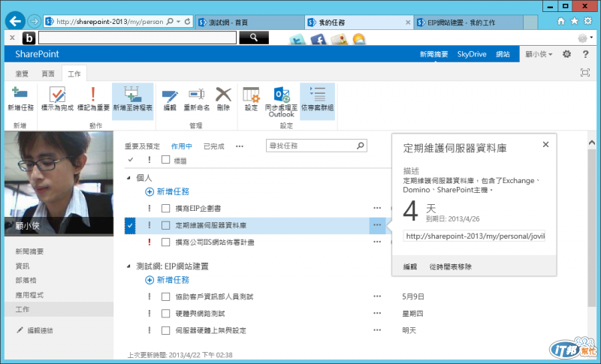Click the 尋找任務 search field
Viewport: 601px width, 364px height.
point(316,146)
